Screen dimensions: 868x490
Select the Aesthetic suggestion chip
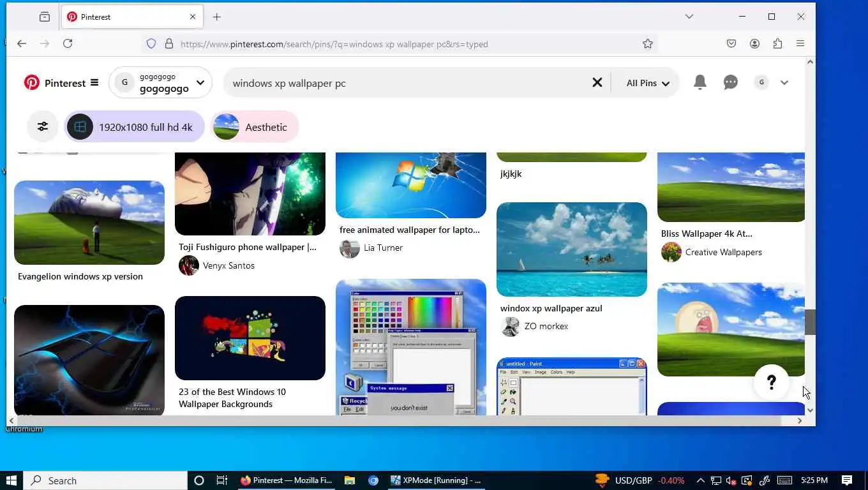coord(255,127)
